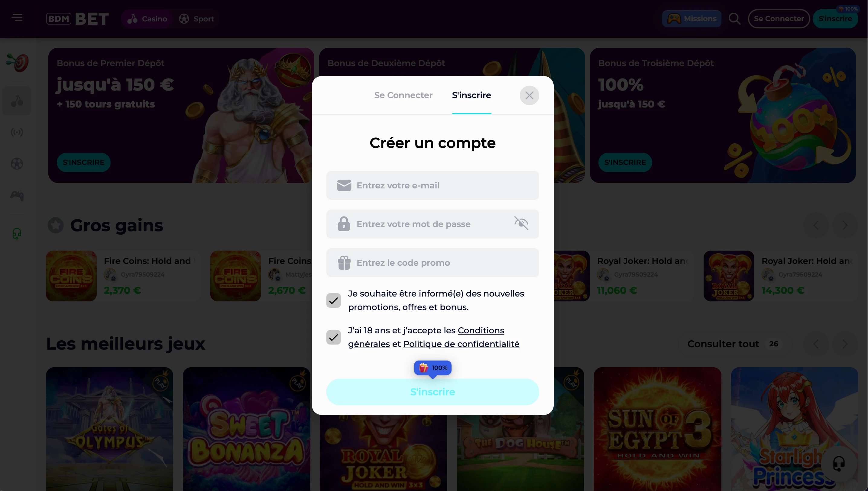
Task: Open the Politique de confidentialité link
Action: click(461, 344)
